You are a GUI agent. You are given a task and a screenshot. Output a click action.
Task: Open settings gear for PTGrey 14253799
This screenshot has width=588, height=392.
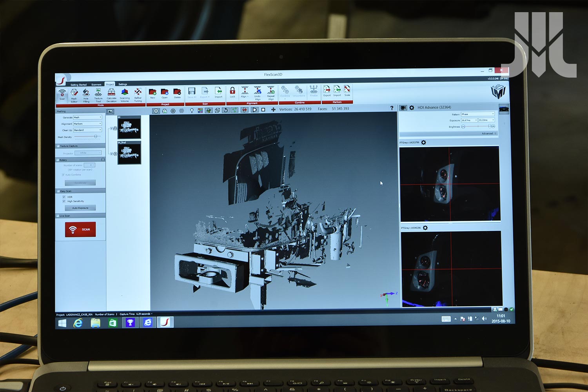[x=423, y=142]
